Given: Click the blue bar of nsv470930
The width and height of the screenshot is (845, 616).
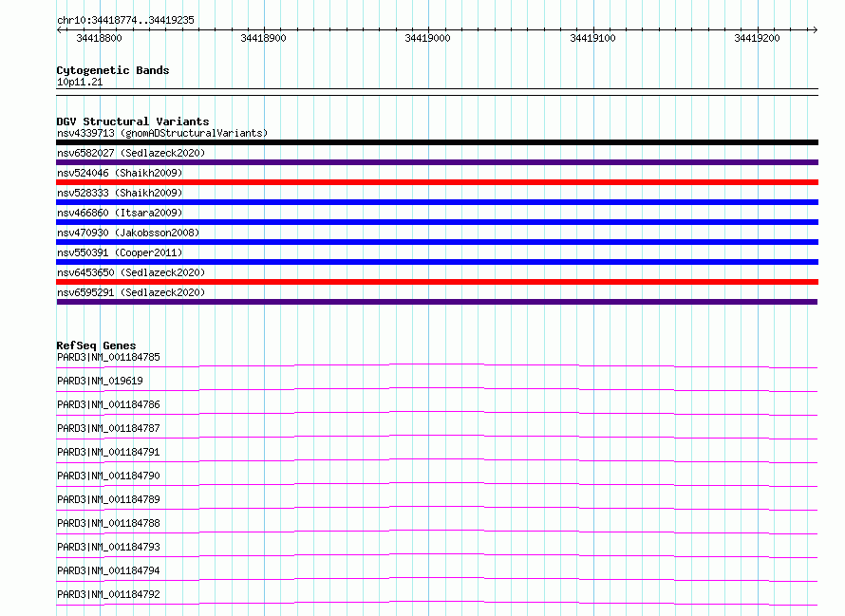Looking at the screenshot, I should [x=437, y=242].
